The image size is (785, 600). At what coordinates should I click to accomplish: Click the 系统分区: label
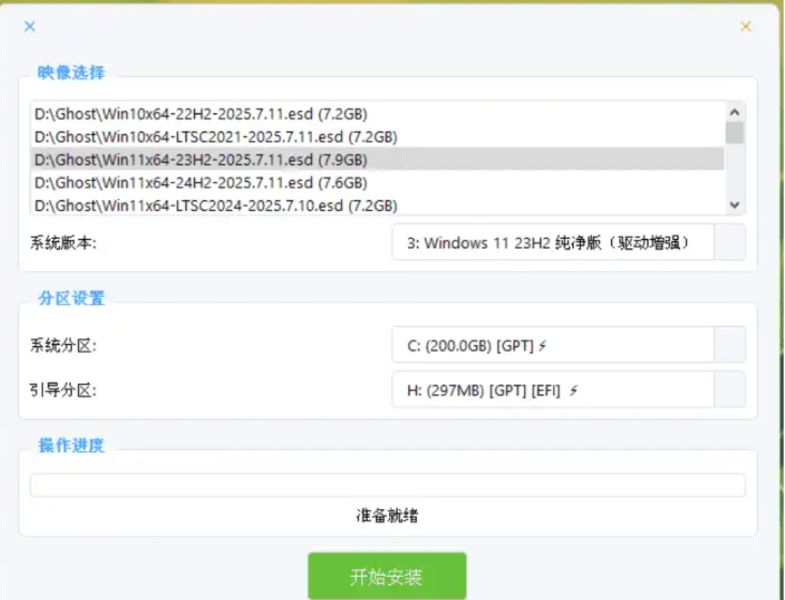click(63, 345)
